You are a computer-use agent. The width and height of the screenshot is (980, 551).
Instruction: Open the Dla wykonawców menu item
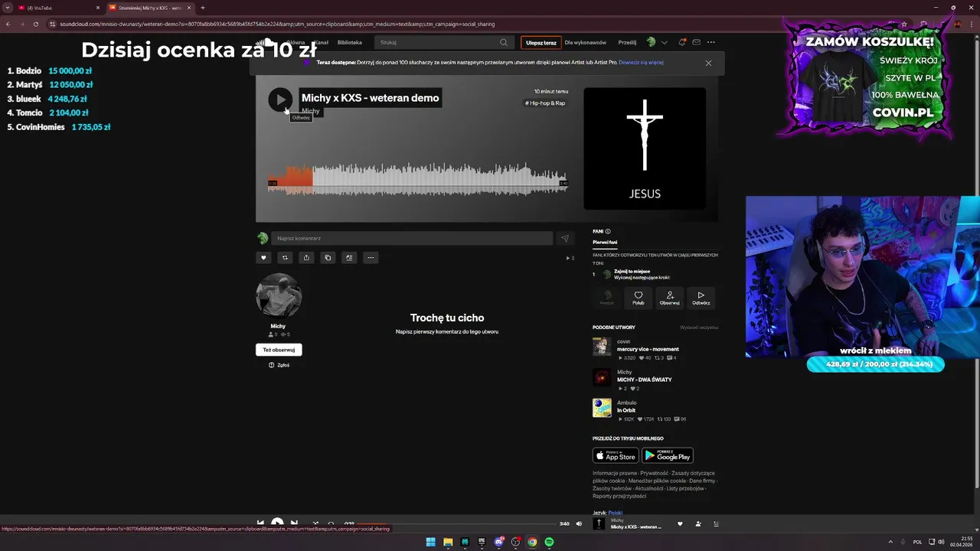click(585, 42)
